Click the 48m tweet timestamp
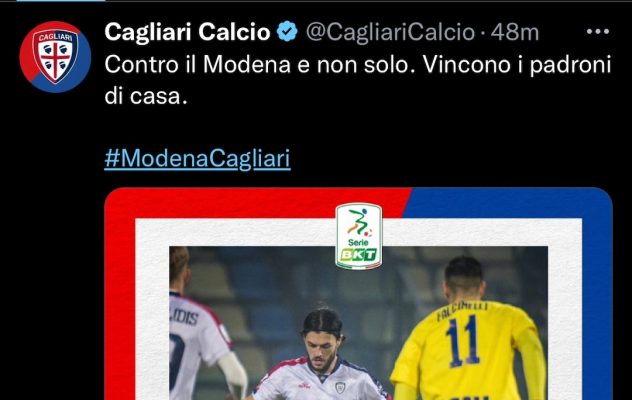Viewport: 632px width, 400px height. click(x=515, y=32)
